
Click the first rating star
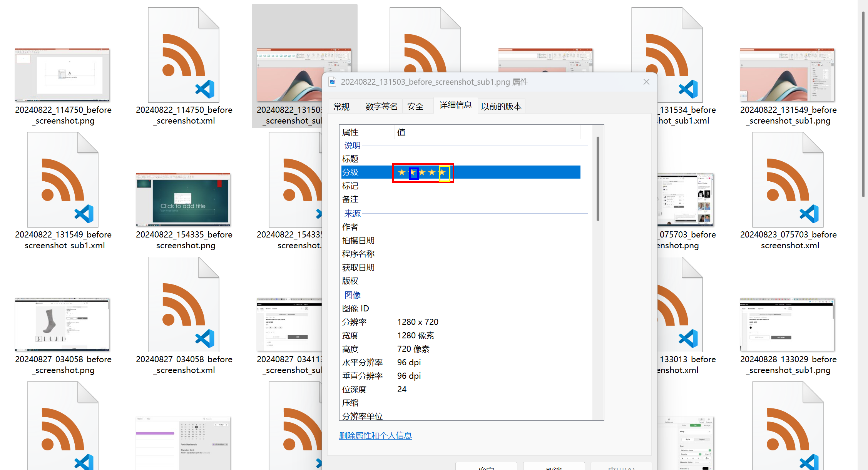point(402,172)
